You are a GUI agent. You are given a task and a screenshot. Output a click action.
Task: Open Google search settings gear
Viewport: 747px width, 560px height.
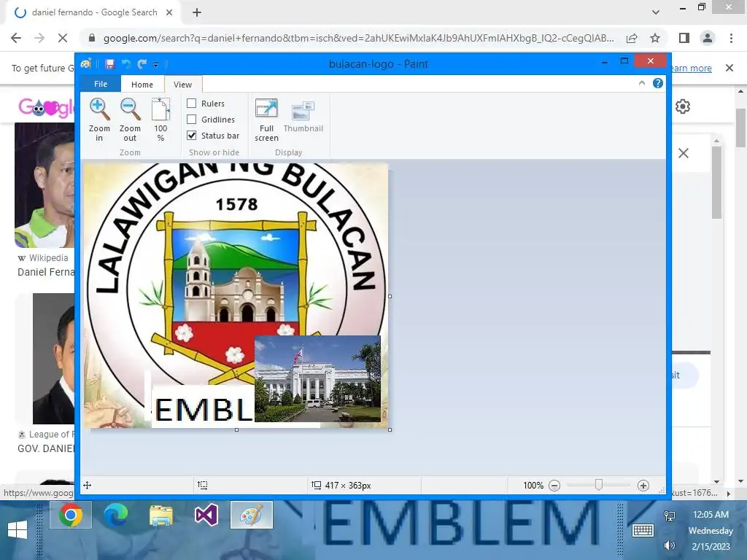click(683, 106)
